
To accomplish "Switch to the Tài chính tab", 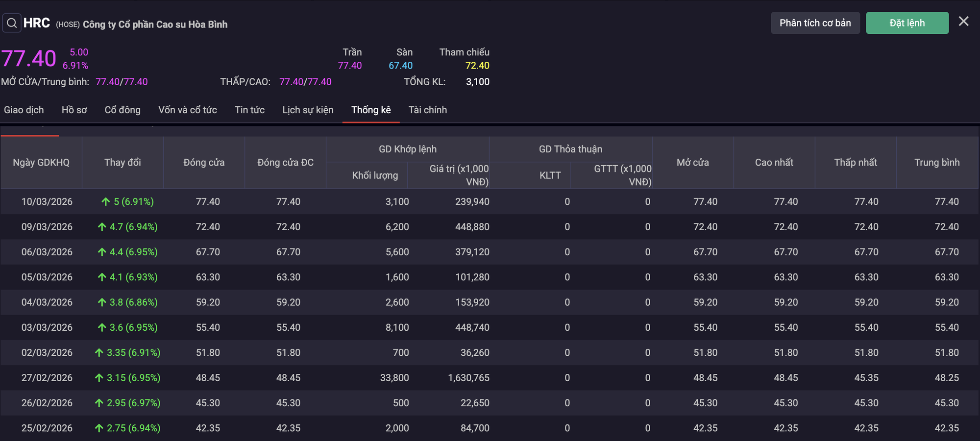I will coord(427,110).
